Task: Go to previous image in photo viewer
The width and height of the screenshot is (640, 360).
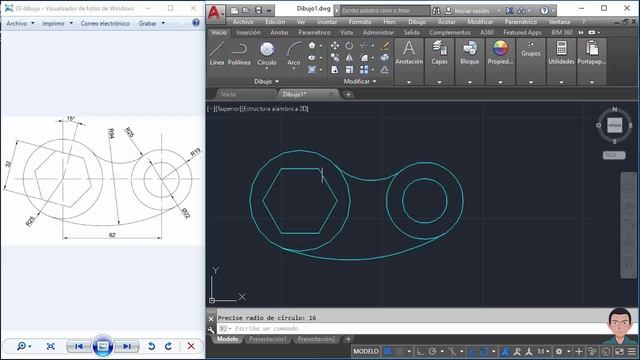Action: tap(79, 346)
